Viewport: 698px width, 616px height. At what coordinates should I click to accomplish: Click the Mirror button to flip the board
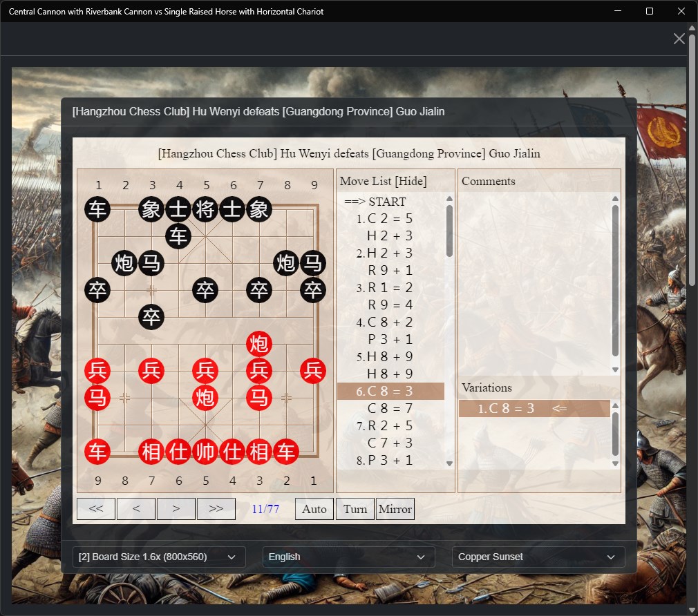[395, 509]
